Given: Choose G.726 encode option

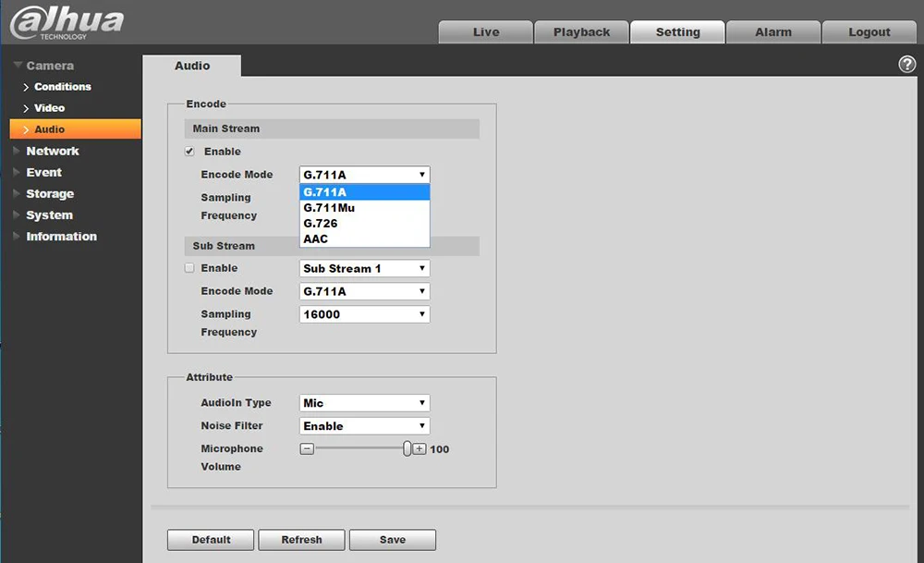Looking at the screenshot, I should click(364, 224).
